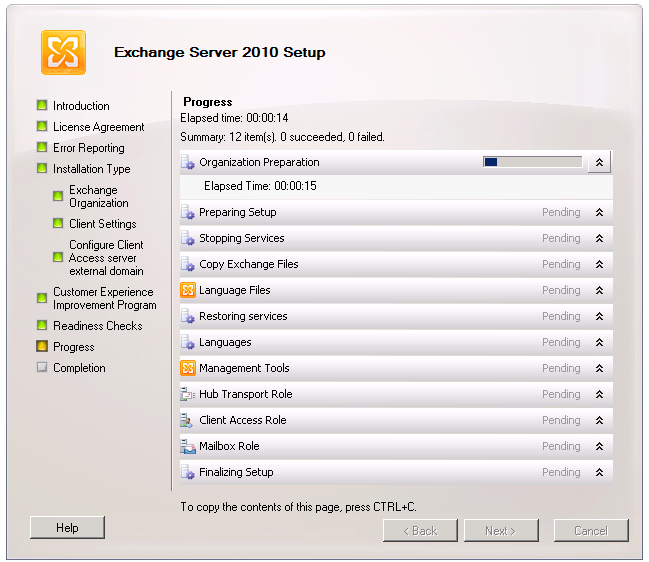
Task: Click the 'Summary: 12 item(s)' line
Action: click(282, 137)
